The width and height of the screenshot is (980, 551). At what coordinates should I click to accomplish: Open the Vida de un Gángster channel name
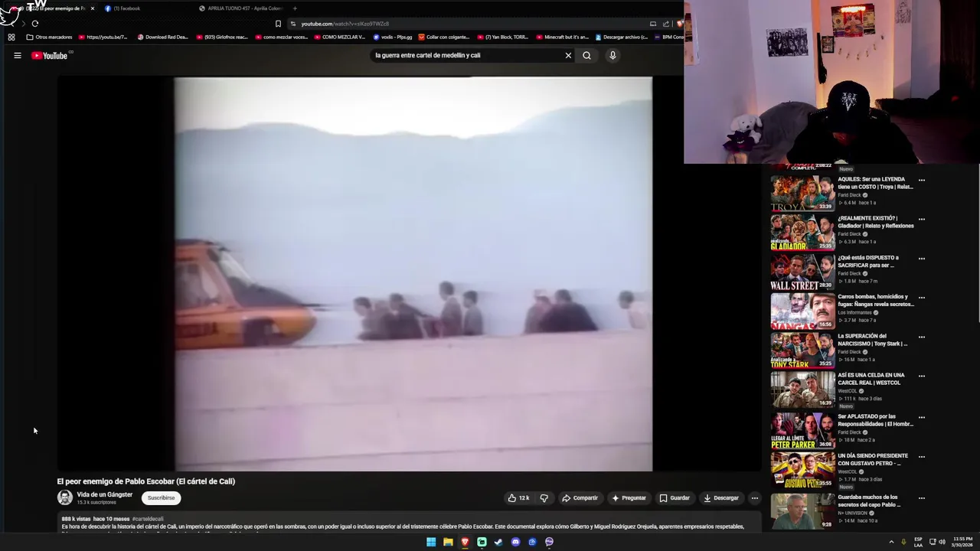click(x=105, y=494)
